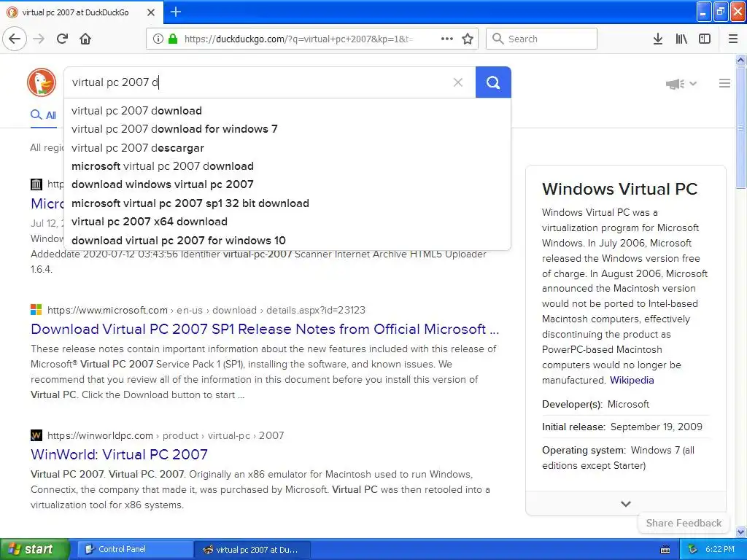Show site information icon in address bar

tap(158, 39)
